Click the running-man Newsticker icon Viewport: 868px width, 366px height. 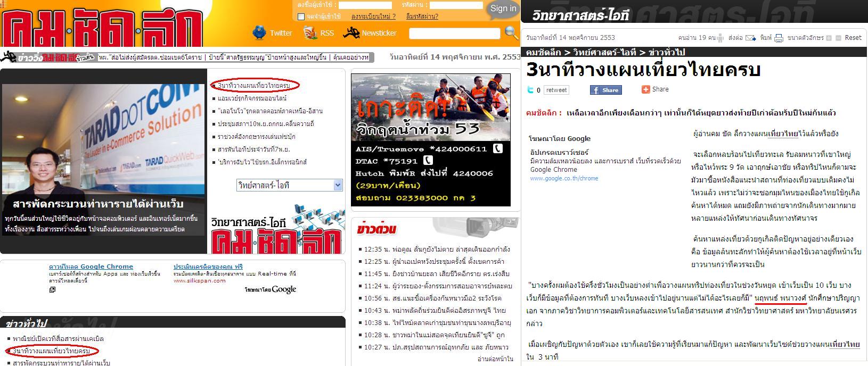(x=351, y=33)
